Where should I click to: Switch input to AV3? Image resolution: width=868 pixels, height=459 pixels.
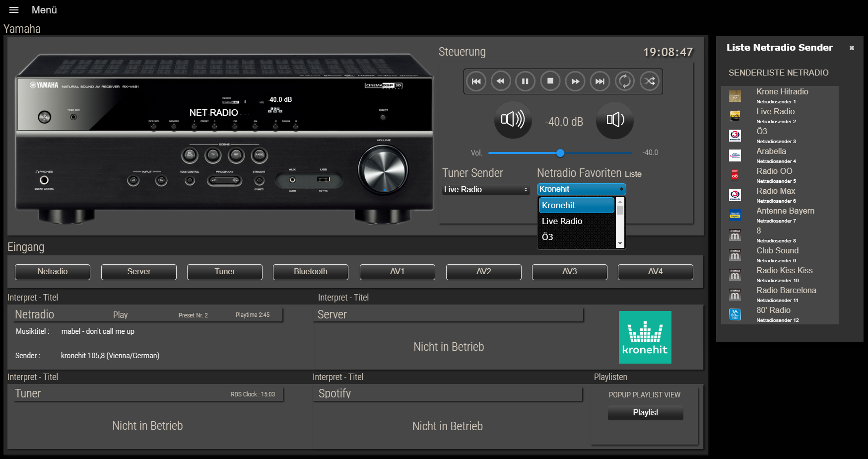(570, 272)
